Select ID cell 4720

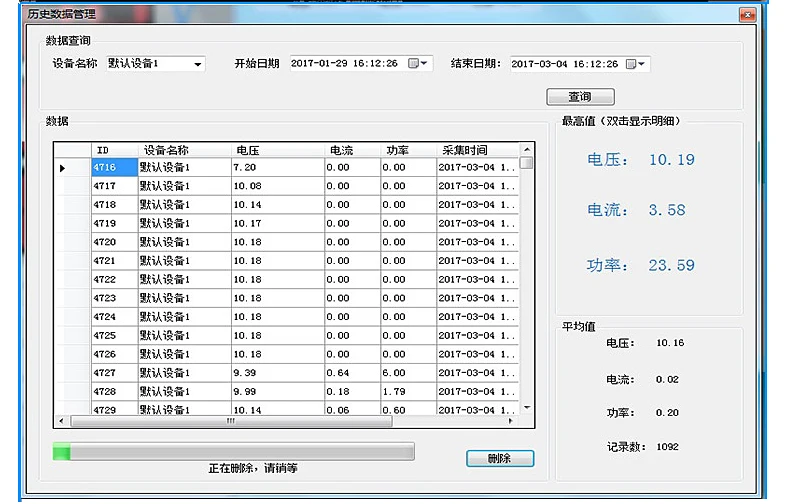coord(114,242)
